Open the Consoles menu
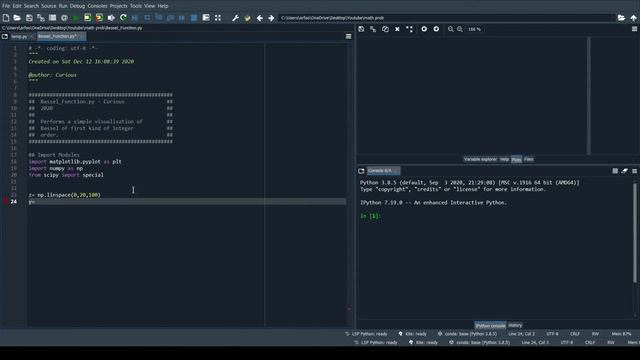Image resolution: width=640 pixels, height=360 pixels. pyautogui.click(x=98, y=6)
